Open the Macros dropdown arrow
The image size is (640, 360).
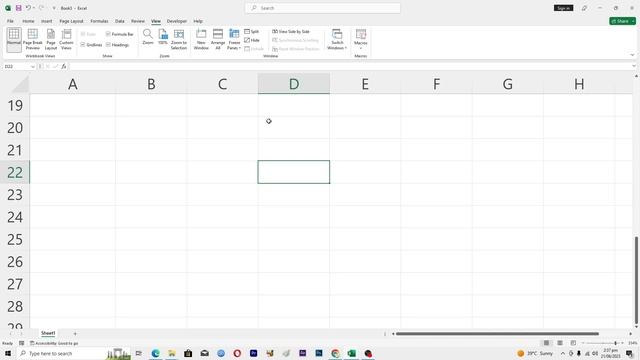click(361, 47)
